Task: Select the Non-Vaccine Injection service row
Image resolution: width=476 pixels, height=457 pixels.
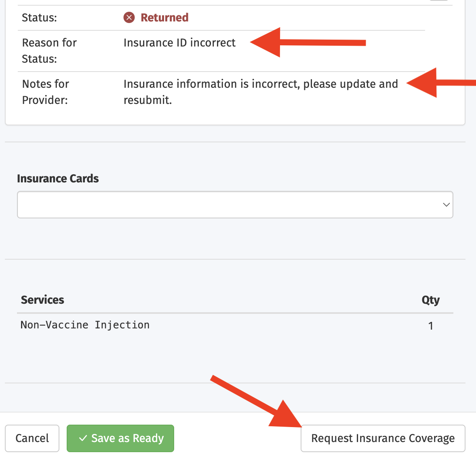Action: coord(85,325)
